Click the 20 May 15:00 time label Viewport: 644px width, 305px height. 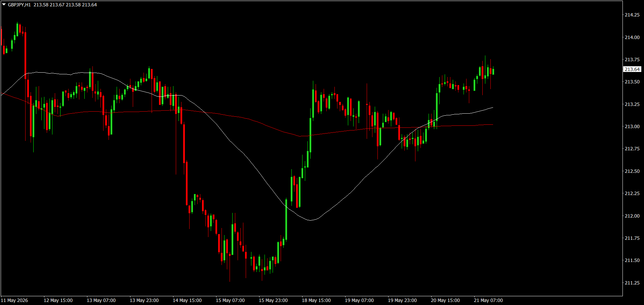pos(445,300)
